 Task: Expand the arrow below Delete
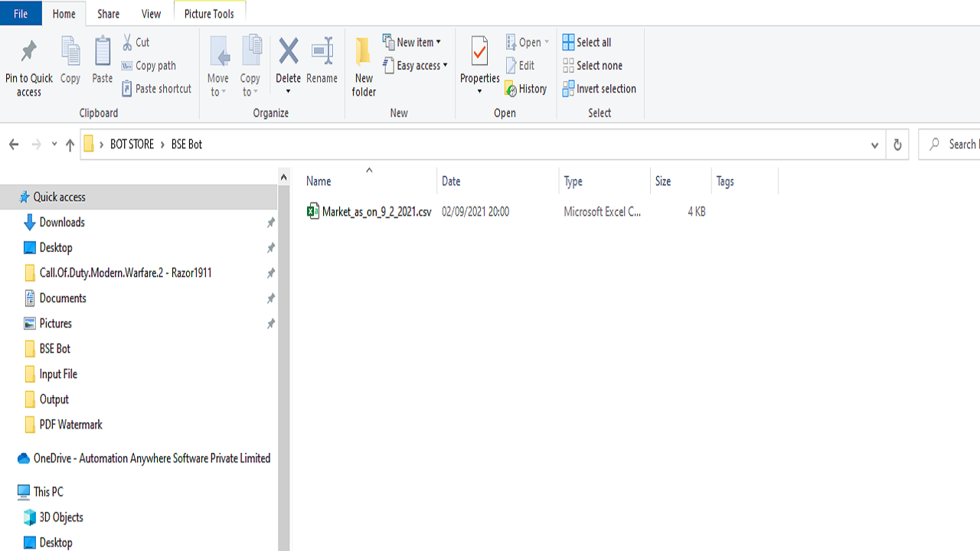[289, 92]
